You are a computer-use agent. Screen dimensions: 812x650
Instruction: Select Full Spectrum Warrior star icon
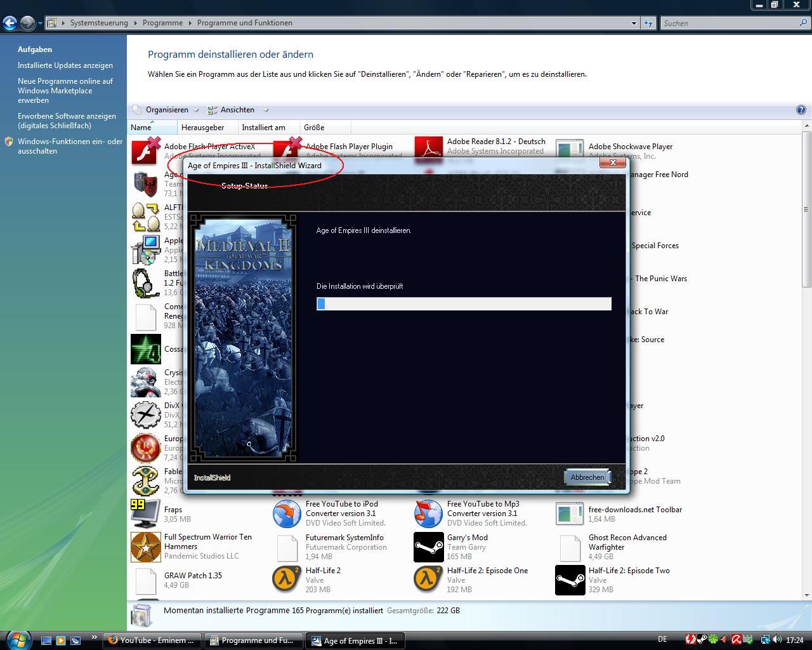click(145, 547)
